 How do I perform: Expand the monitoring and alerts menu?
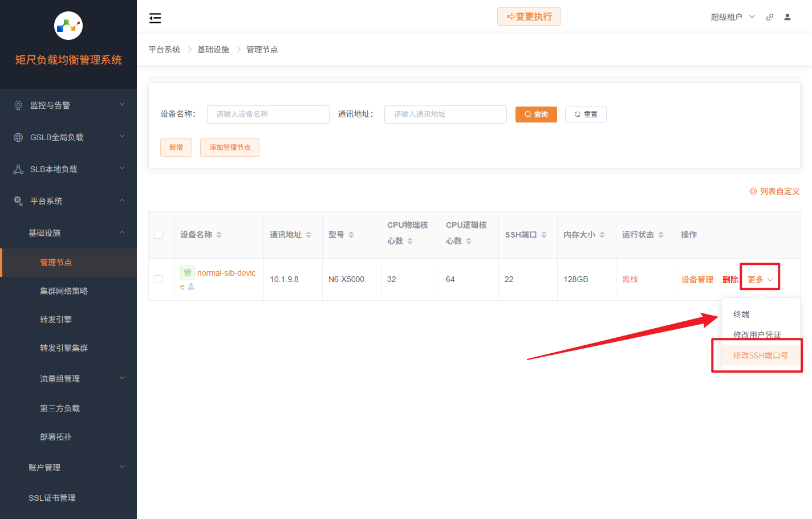(x=68, y=105)
